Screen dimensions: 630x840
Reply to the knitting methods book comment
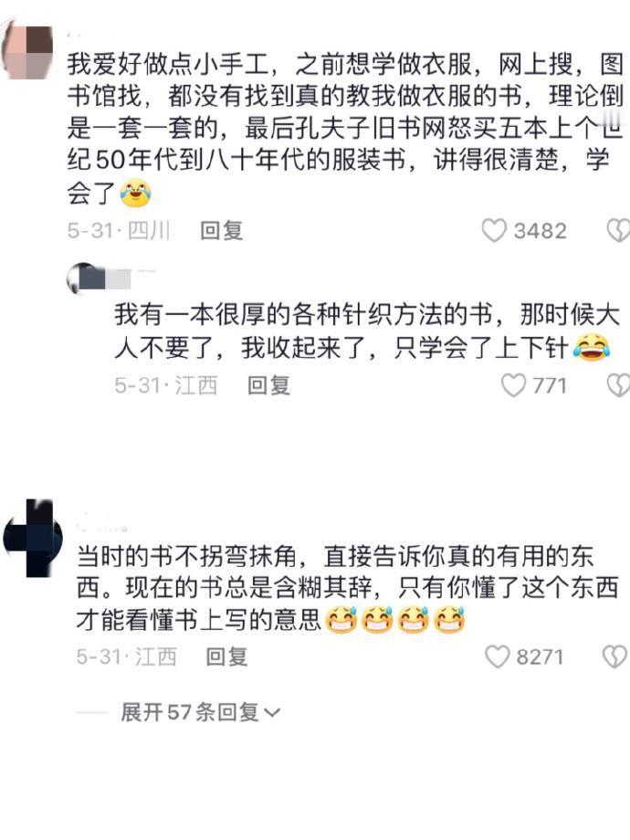pyautogui.click(x=268, y=385)
